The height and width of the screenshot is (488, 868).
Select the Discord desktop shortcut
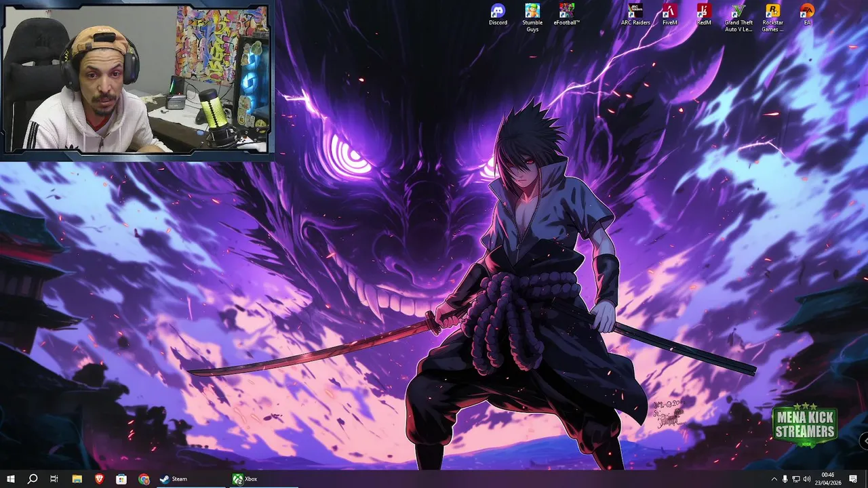point(498,14)
